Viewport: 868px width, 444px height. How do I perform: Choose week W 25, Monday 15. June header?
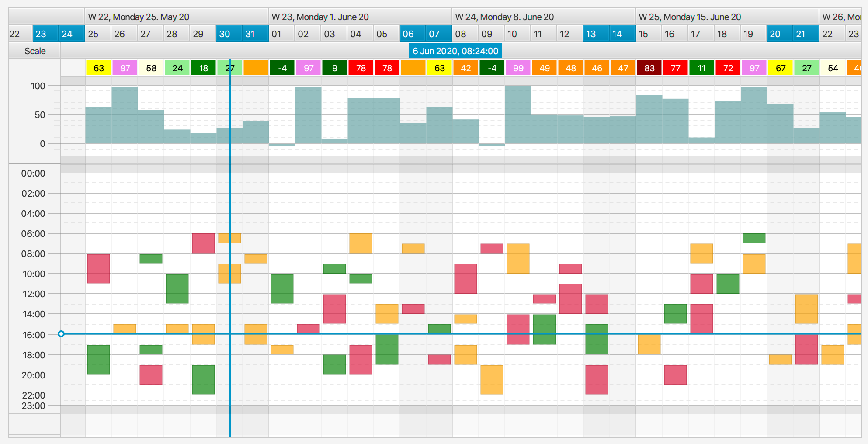[690, 17]
